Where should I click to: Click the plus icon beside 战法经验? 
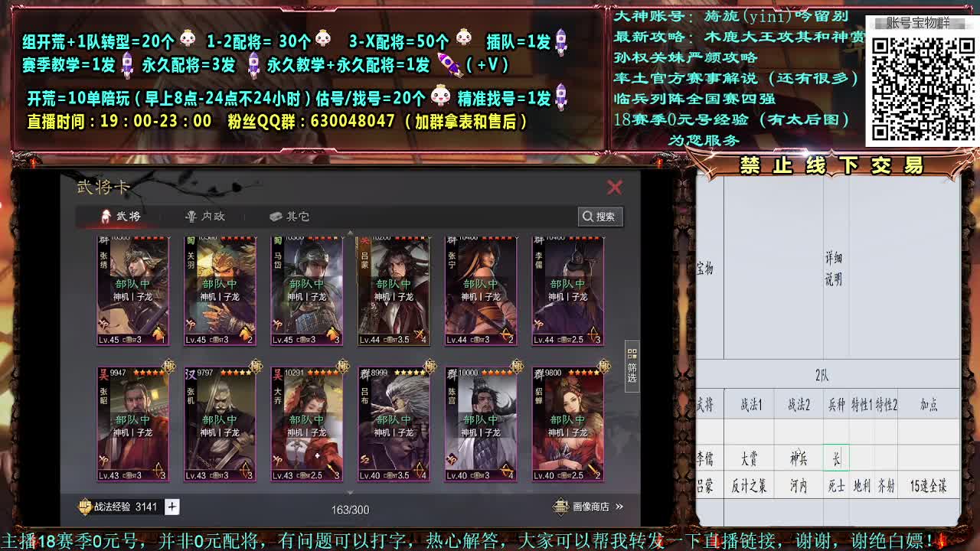[x=172, y=507]
